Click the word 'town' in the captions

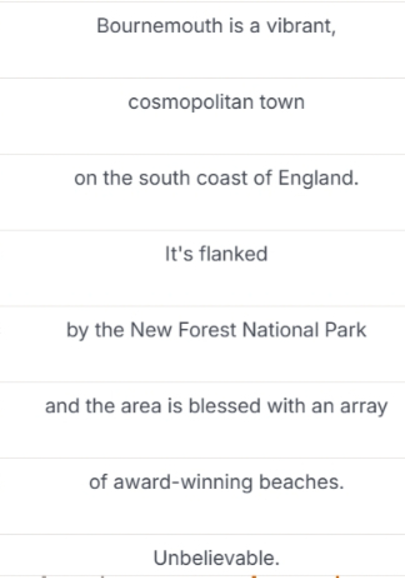click(x=282, y=102)
